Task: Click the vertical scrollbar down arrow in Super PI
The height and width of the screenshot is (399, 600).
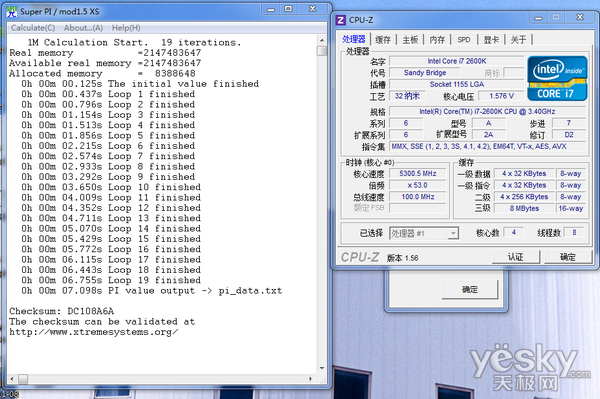Action: pyautogui.click(x=322, y=368)
